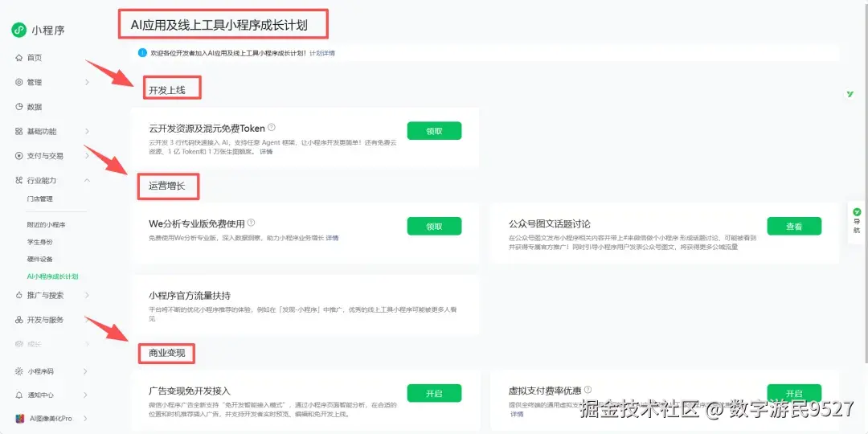Click the small green icon at right edge
The image size is (868, 434).
click(x=850, y=94)
